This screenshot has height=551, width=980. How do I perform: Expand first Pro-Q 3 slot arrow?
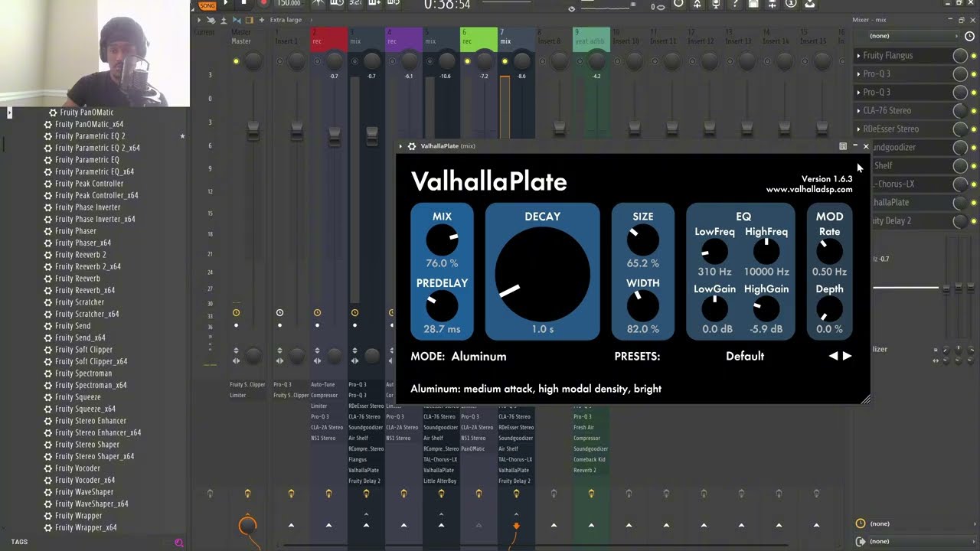point(858,74)
